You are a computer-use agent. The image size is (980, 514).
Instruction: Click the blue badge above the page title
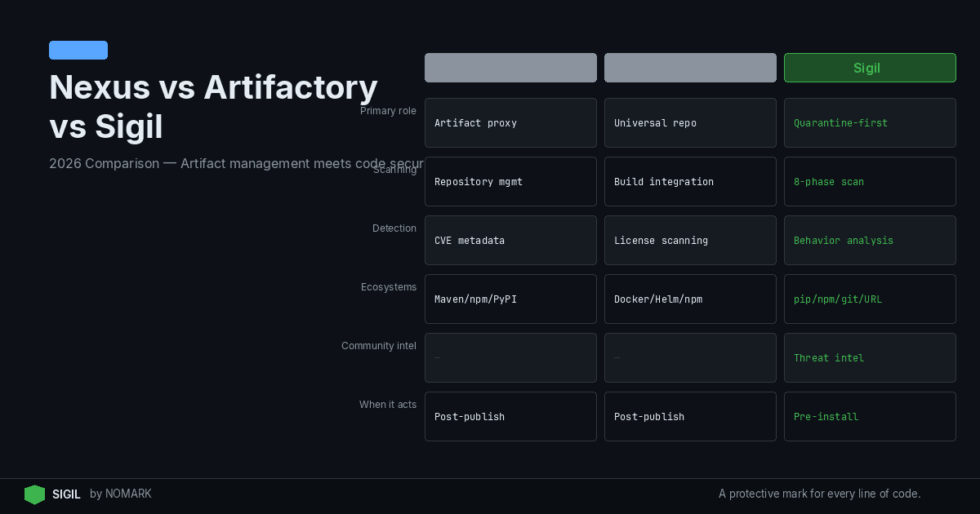78,50
